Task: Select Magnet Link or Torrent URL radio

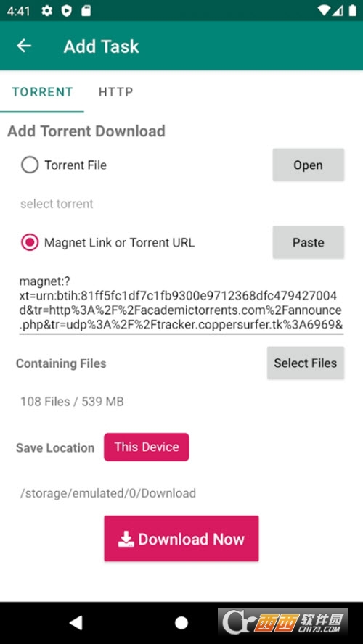Action: point(30,242)
